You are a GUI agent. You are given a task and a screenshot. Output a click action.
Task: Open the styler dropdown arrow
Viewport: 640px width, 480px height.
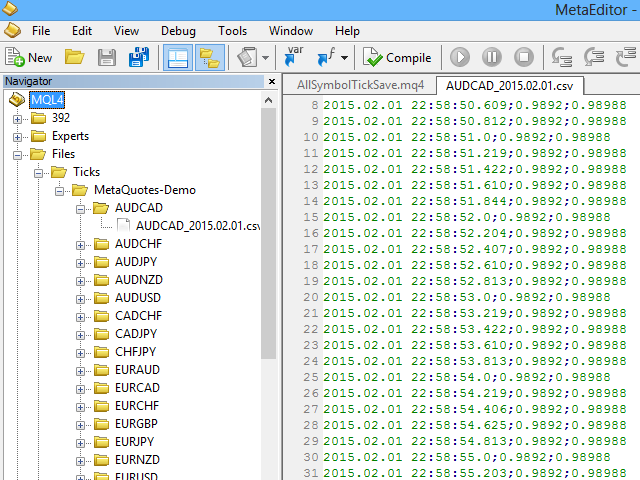(265, 58)
